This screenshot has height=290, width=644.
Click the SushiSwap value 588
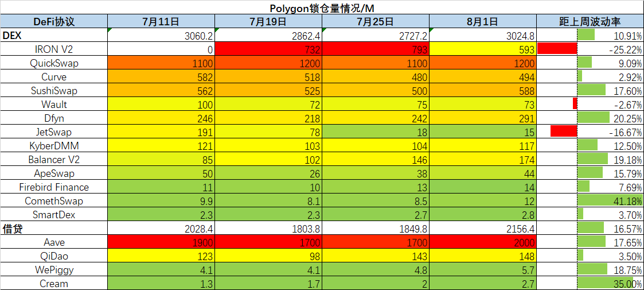pyautogui.click(x=483, y=91)
